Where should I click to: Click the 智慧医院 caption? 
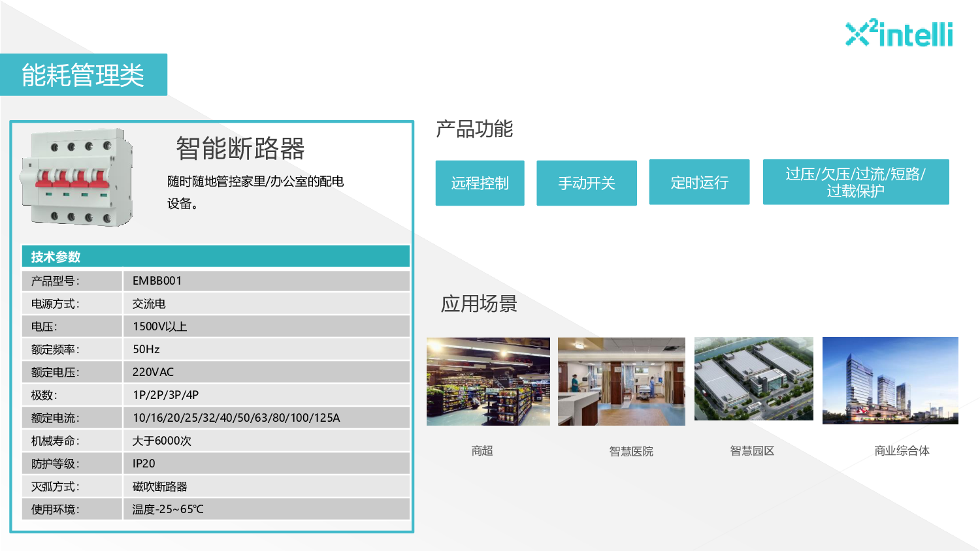[x=631, y=451]
